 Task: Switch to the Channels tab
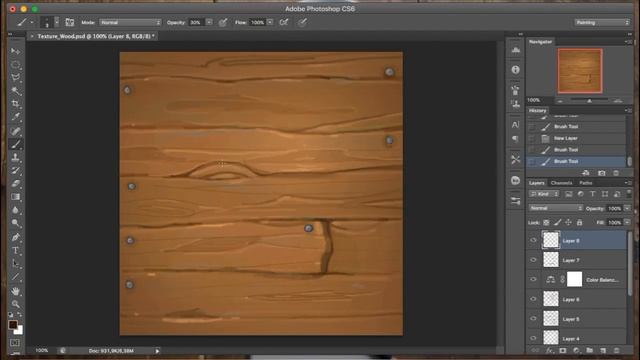pyautogui.click(x=561, y=183)
